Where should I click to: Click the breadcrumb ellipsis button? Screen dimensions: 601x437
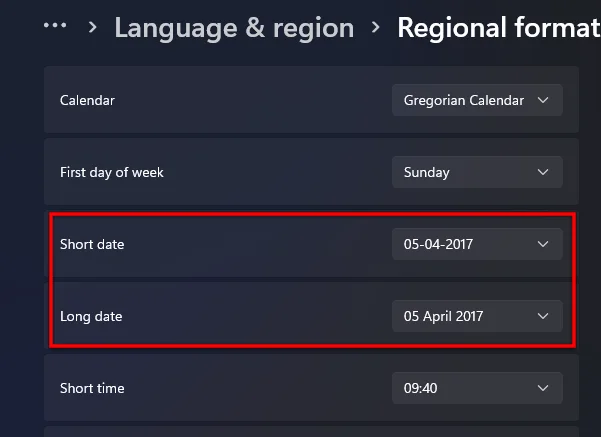[56, 26]
